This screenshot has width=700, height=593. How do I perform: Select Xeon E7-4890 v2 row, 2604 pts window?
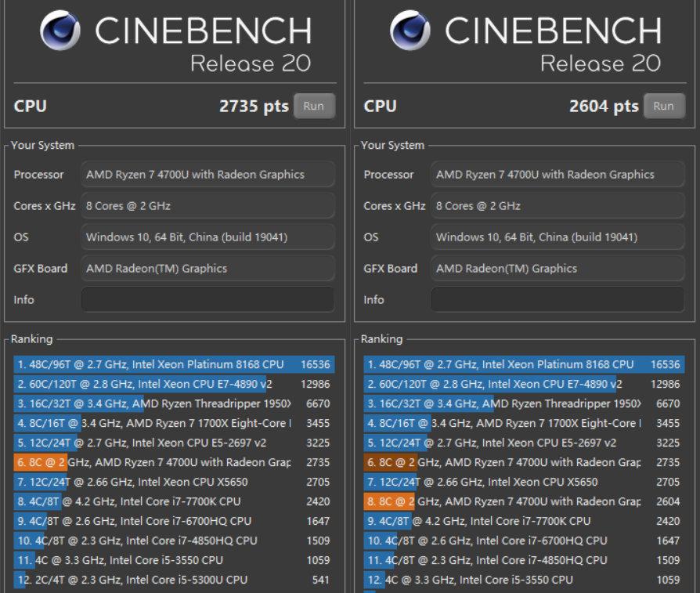tap(524, 384)
